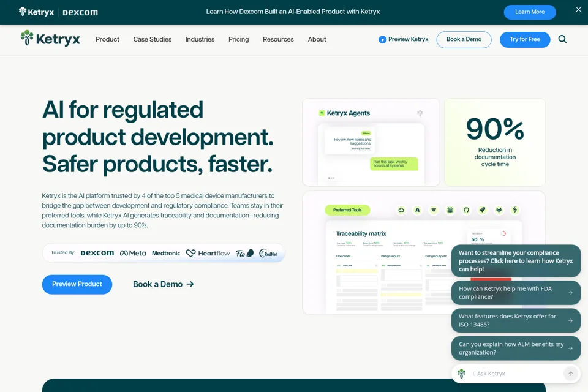Click the Preferred Tools green pill
This screenshot has width=588, height=392.
click(x=347, y=210)
